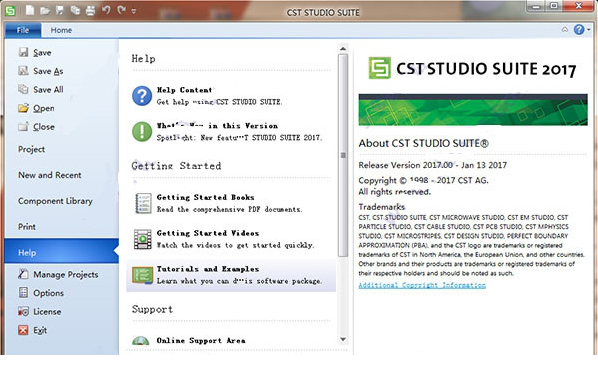Image resolution: width=598 pixels, height=369 pixels.
Task: Switch to the Home ribbon tab
Action: click(x=61, y=30)
